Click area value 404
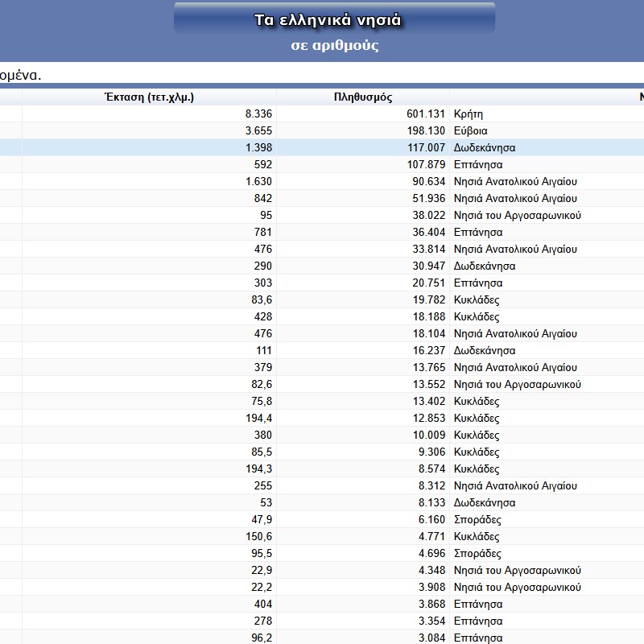Viewport: 644px width, 644px height. [263, 604]
